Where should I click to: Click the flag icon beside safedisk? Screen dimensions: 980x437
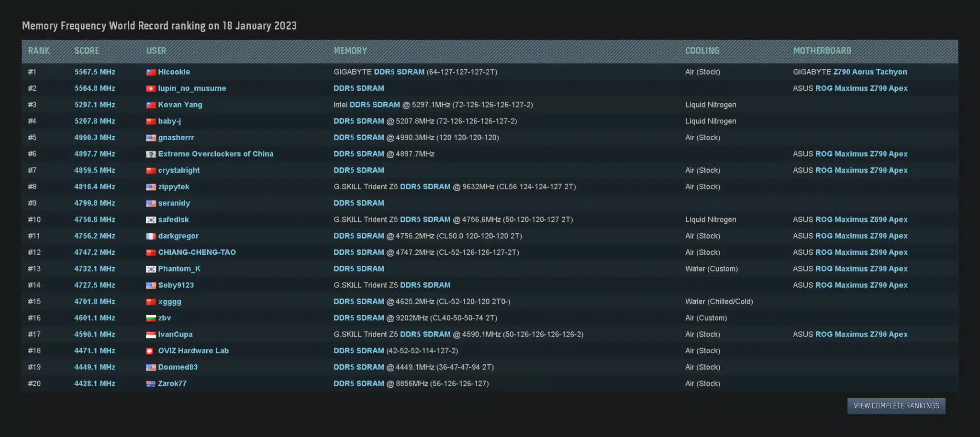point(151,220)
